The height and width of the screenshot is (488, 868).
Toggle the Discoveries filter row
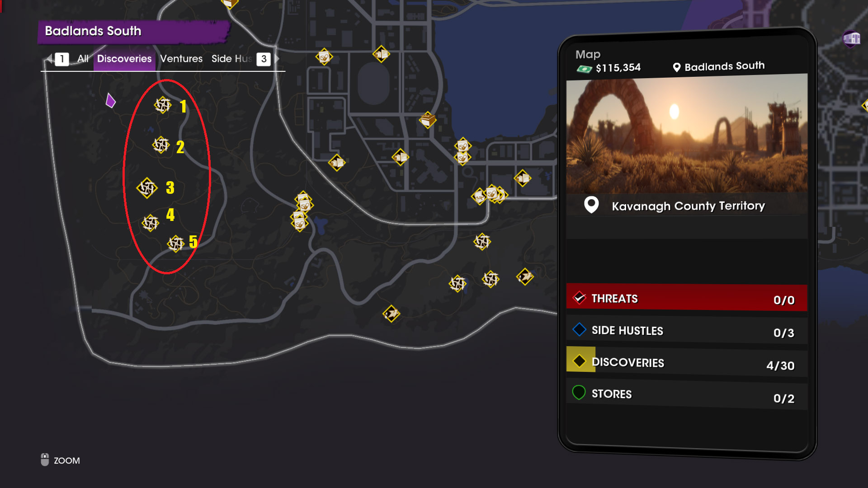686,363
